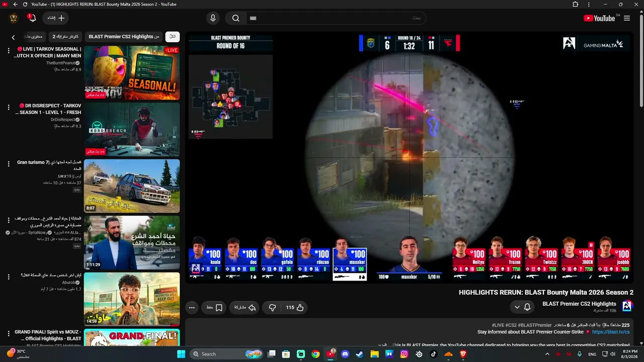
Task: Click the video player to pause
Action: (x=410, y=157)
